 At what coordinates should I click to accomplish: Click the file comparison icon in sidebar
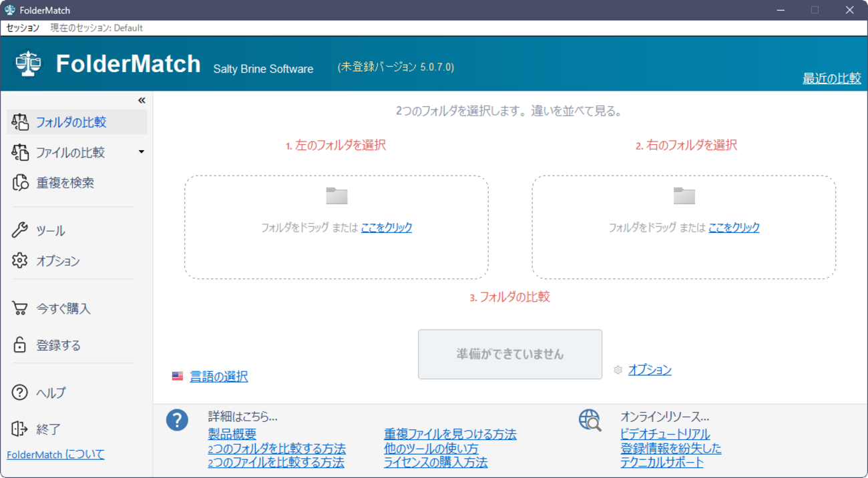(20, 152)
